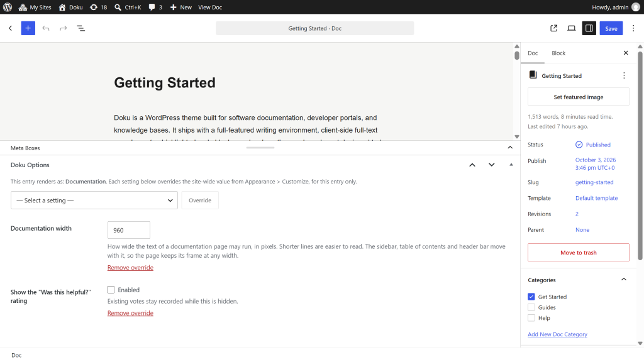Click the Getting Started title
The image size is (644, 362).
(x=165, y=83)
